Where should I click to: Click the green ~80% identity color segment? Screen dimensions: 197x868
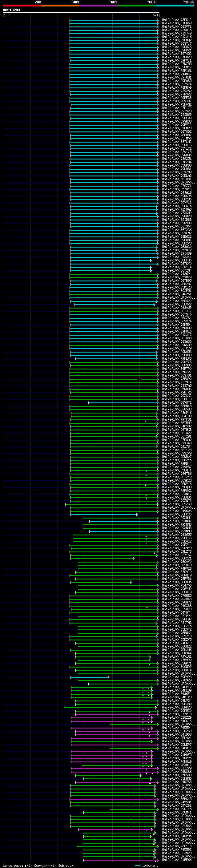click(137, 6)
